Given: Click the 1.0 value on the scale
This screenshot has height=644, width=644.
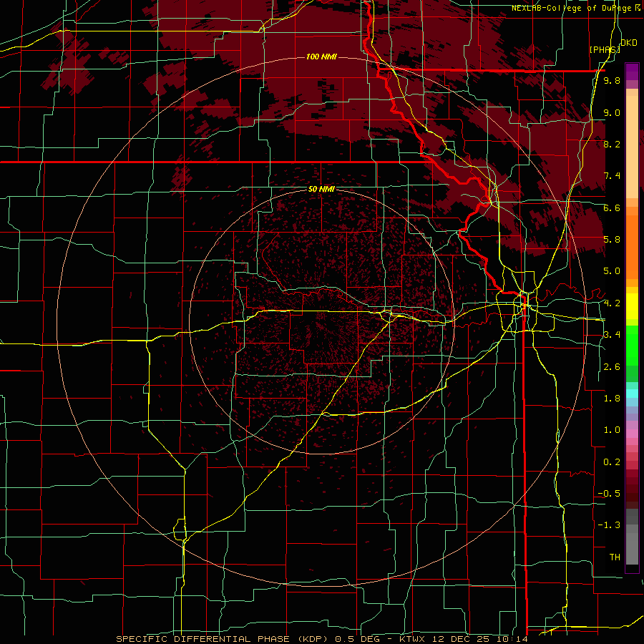Looking at the screenshot, I should pos(612,430).
